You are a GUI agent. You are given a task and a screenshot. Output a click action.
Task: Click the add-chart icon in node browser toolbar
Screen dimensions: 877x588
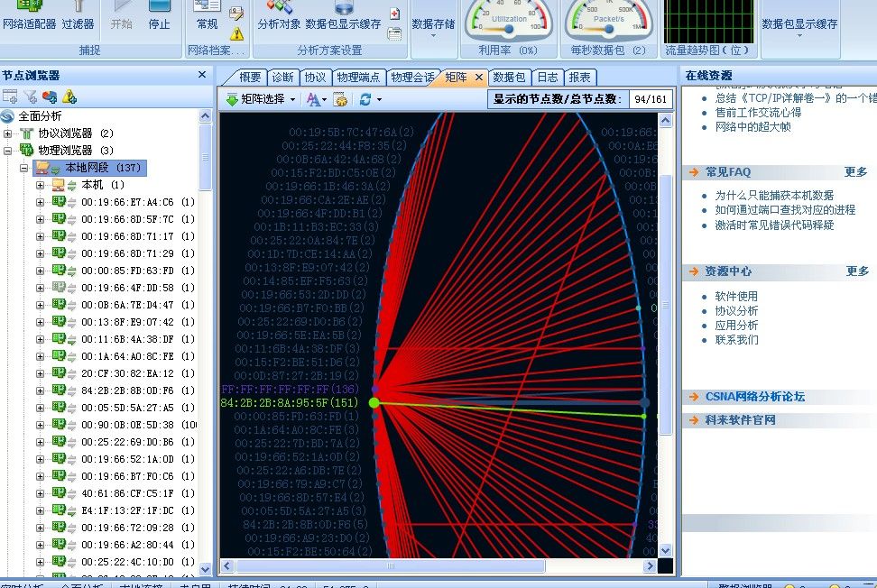click(x=50, y=96)
